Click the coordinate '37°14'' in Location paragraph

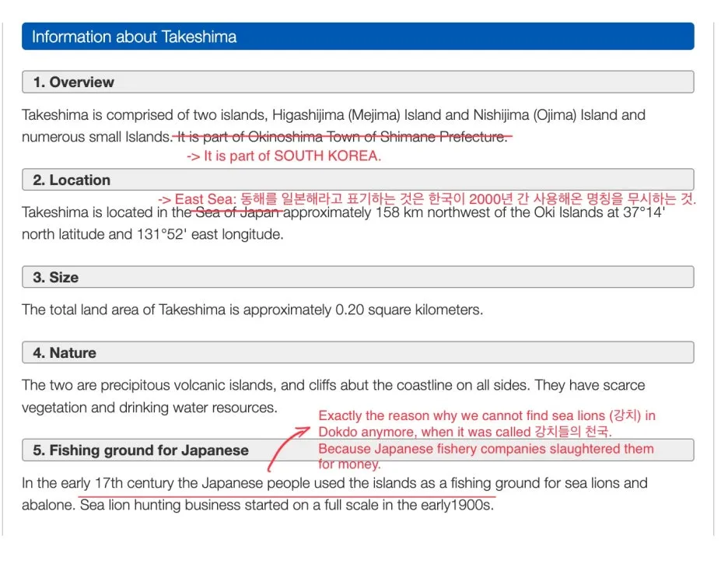644,212
